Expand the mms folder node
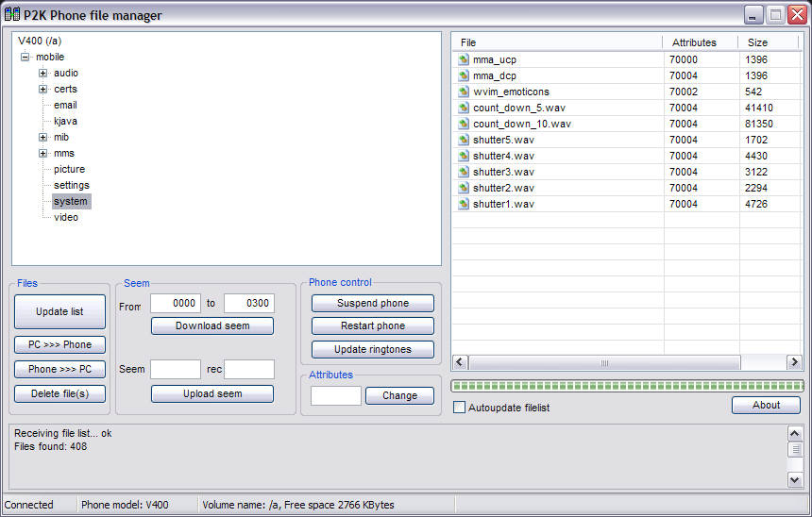Image resolution: width=812 pixels, height=517 pixels. point(43,153)
